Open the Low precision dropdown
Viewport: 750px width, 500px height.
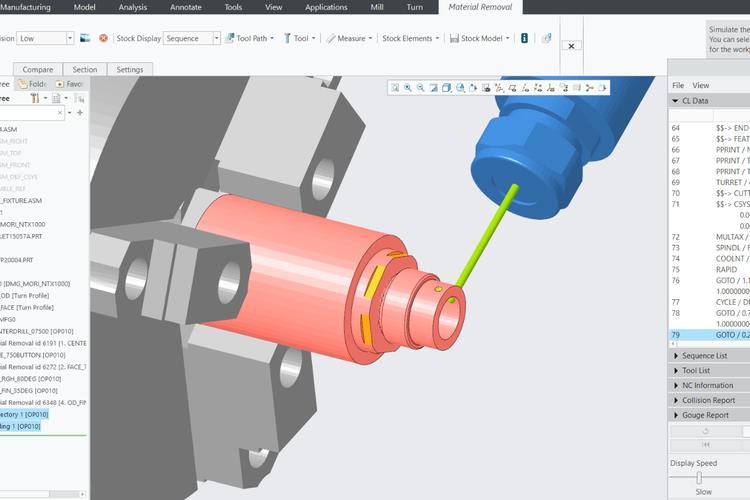click(45, 38)
